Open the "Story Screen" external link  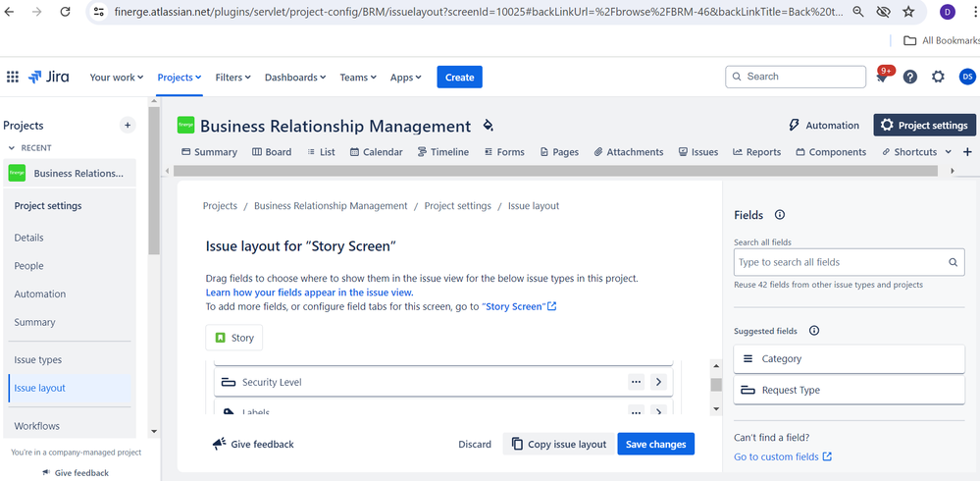[x=519, y=307]
